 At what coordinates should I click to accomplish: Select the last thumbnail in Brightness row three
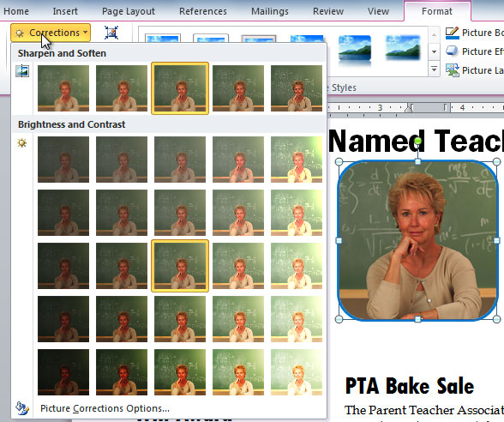click(297, 266)
